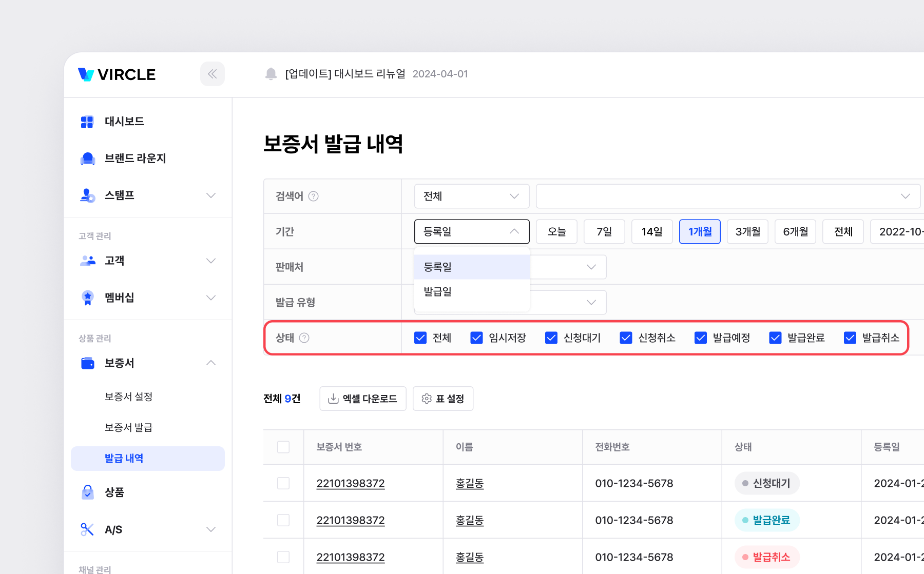924x574 pixels.
Task: Click the 엑셀 다운로드 button
Action: click(362, 399)
